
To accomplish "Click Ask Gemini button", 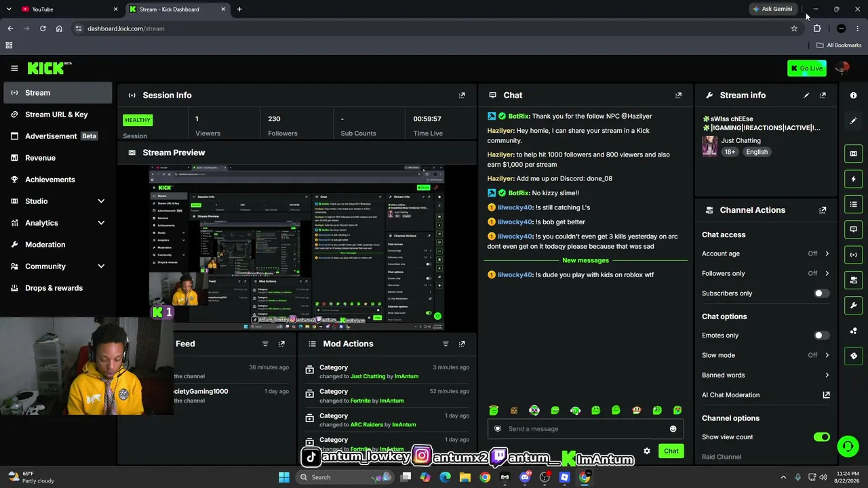I will pyautogui.click(x=772, y=9).
